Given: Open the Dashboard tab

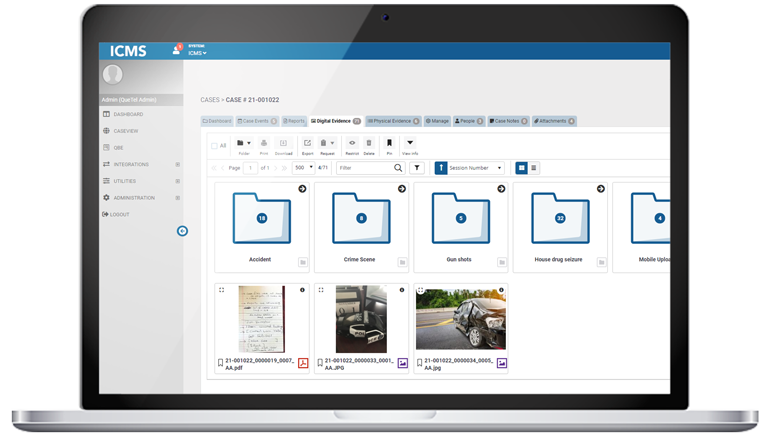Looking at the screenshot, I should click(217, 121).
